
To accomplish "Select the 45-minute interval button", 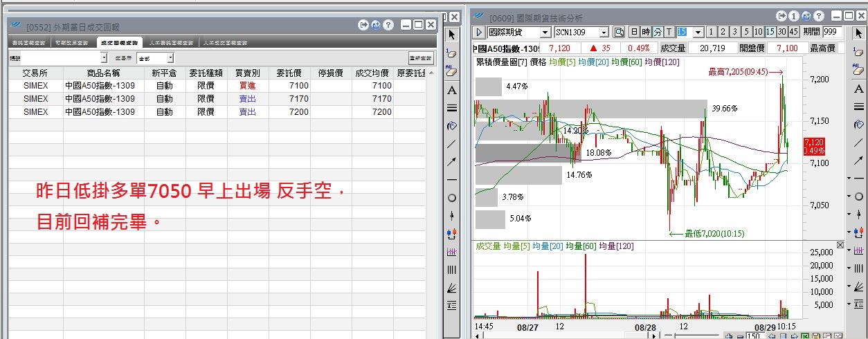I will click(x=793, y=32).
